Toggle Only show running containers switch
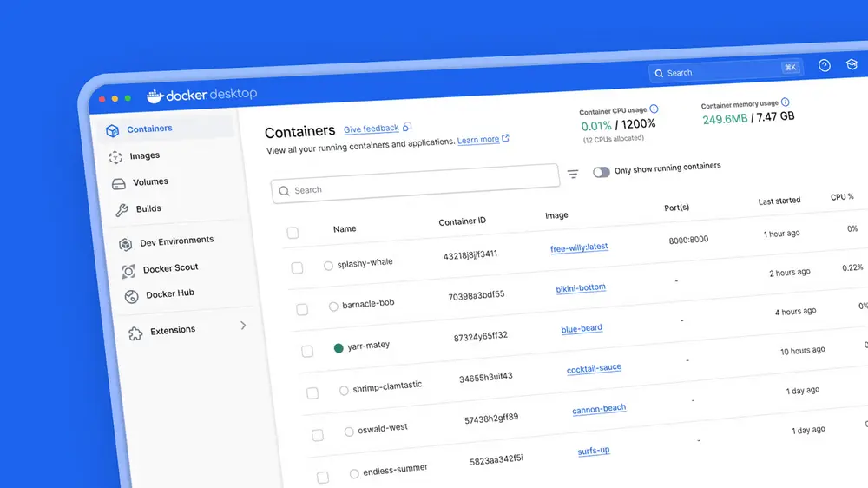868x488 pixels. coord(601,172)
